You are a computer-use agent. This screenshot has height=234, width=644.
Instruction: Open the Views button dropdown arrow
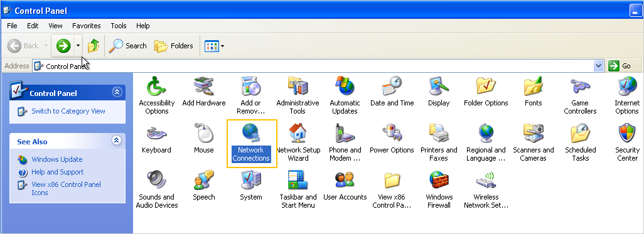click(x=223, y=46)
